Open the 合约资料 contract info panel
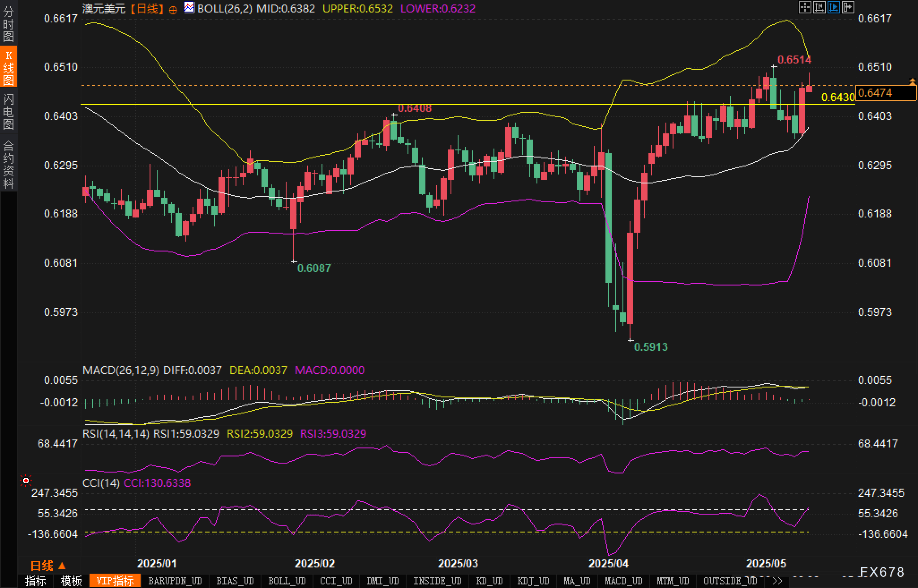The width and height of the screenshot is (918, 588). pyautogui.click(x=9, y=164)
